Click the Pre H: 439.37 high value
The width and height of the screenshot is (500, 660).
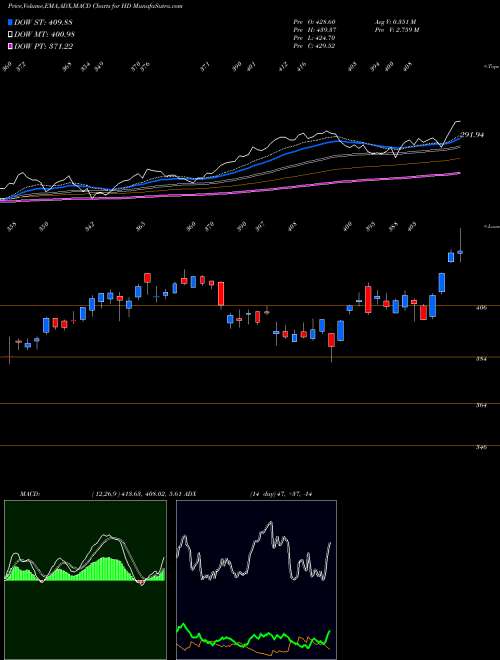(x=314, y=30)
